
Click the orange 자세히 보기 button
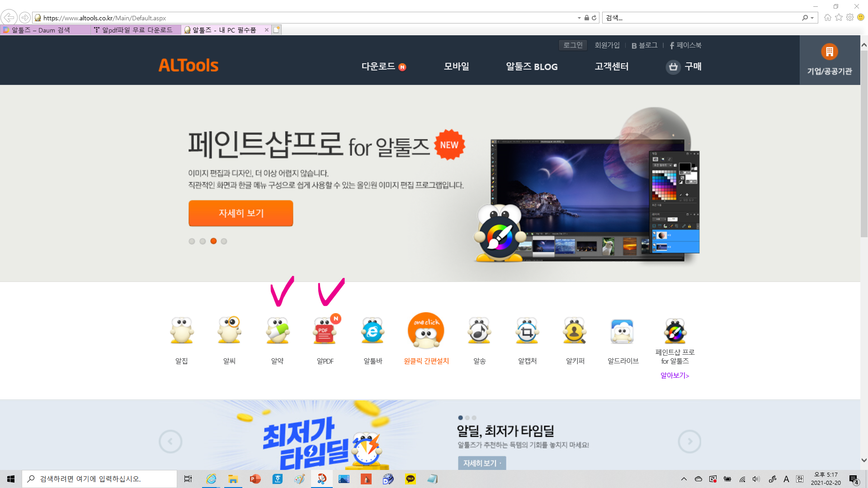point(241,213)
